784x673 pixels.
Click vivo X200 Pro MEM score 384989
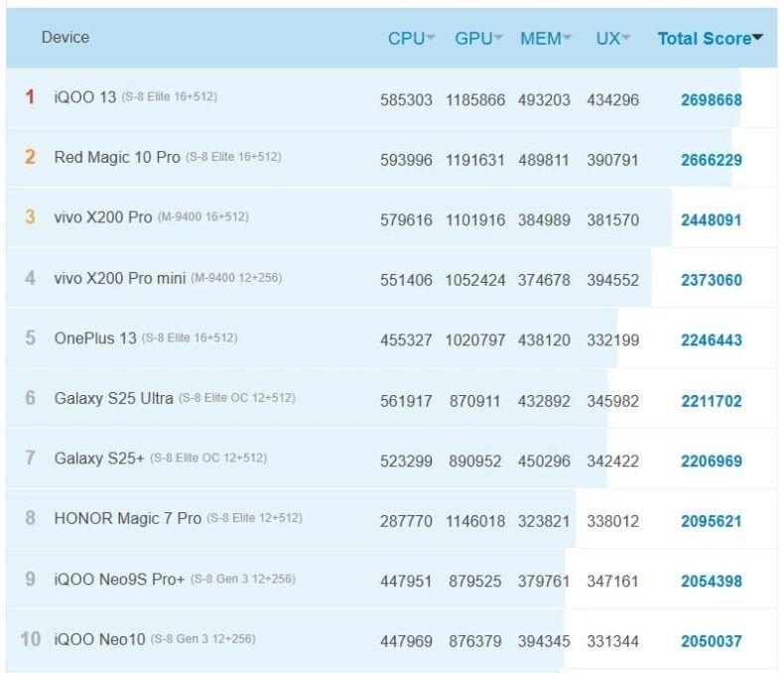(544, 220)
